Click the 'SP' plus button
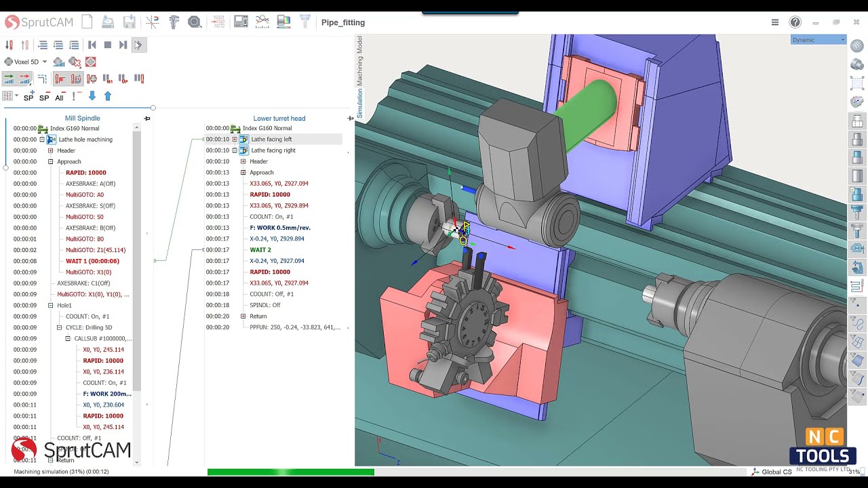Screen dimensions: 868x488 [28, 96]
